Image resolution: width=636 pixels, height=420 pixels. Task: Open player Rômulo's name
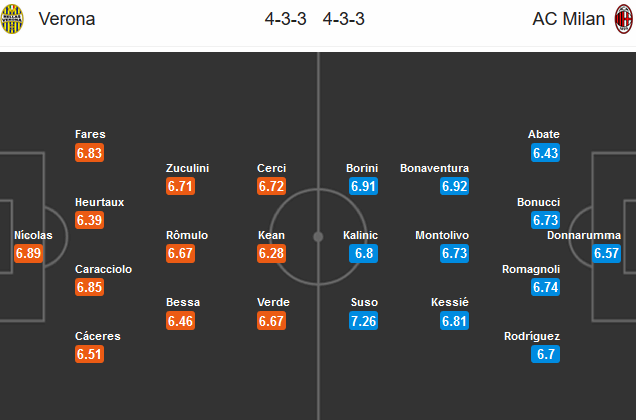pos(187,235)
